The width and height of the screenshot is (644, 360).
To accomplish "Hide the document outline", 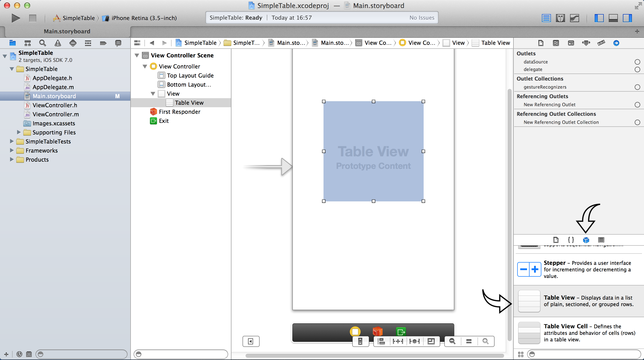I will click(251, 341).
